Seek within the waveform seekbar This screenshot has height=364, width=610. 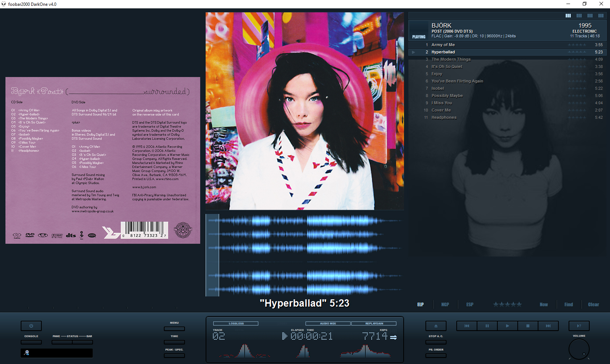pos(304,255)
